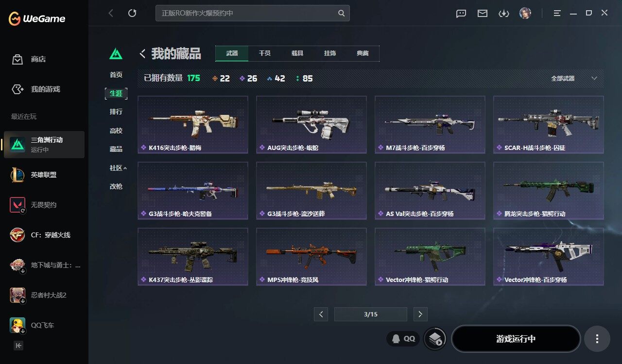Click the user avatar icon
Image resolution: width=622 pixels, height=364 pixels.
click(525, 13)
